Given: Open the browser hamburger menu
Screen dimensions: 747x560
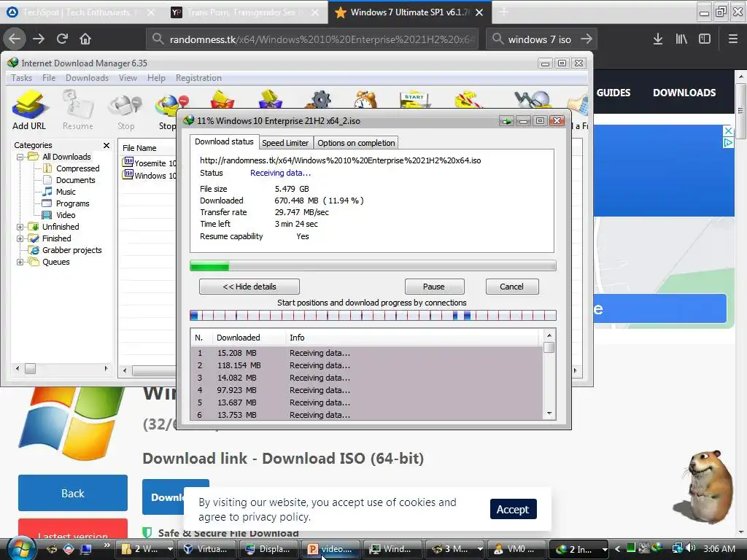Looking at the screenshot, I should pyautogui.click(x=733, y=39).
